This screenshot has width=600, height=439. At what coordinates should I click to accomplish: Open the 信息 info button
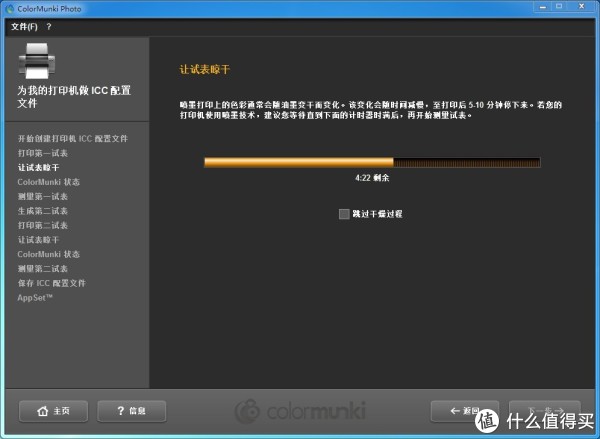[x=132, y=411]
